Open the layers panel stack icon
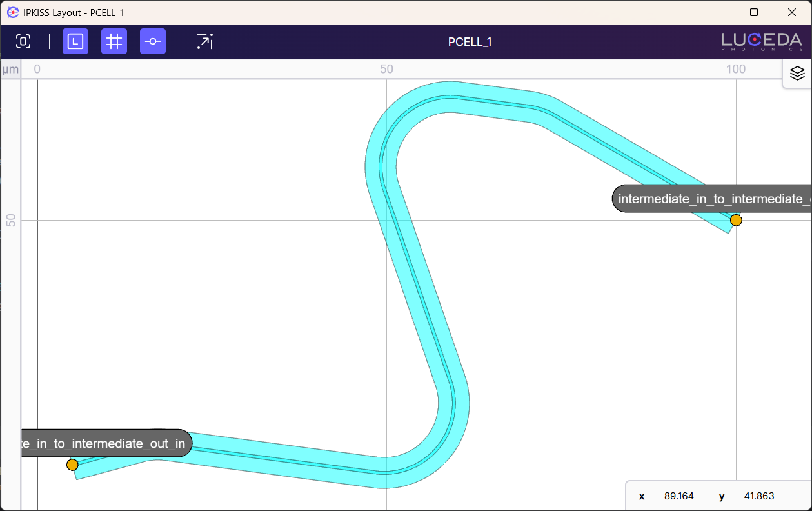Screen dimensions: 812x511 tap(797, 73)
